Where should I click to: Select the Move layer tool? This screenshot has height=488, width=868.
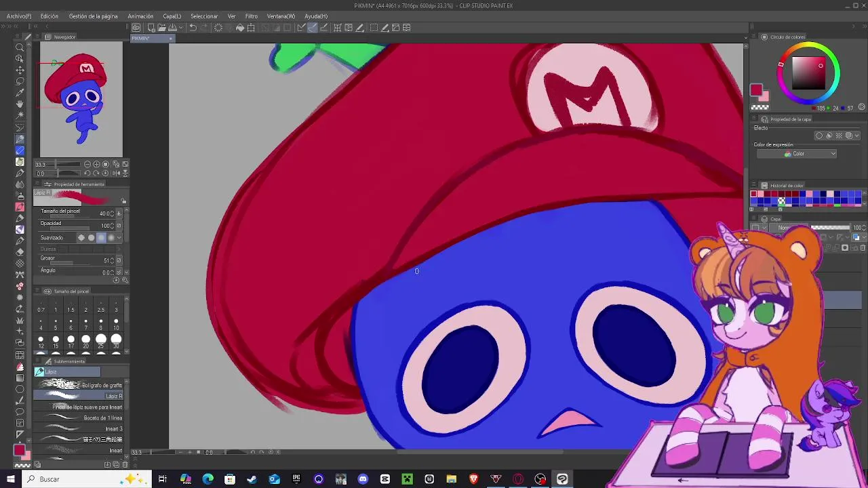[20, 70]
